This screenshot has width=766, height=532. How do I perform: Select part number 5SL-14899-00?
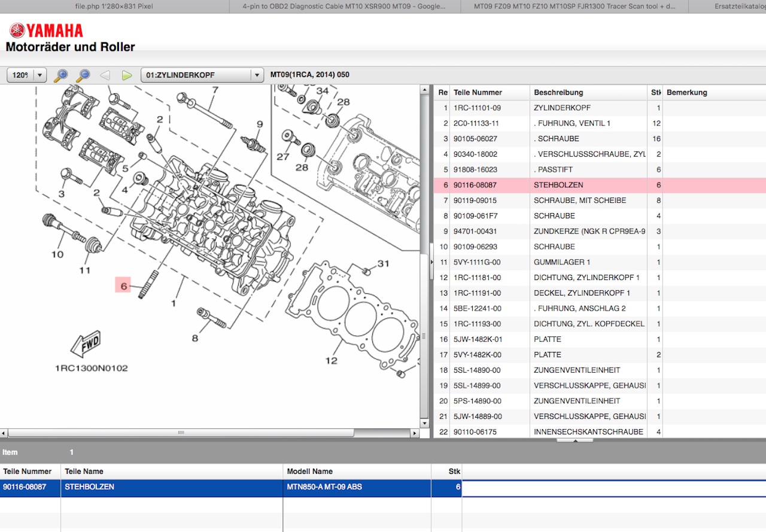(477, 385)
